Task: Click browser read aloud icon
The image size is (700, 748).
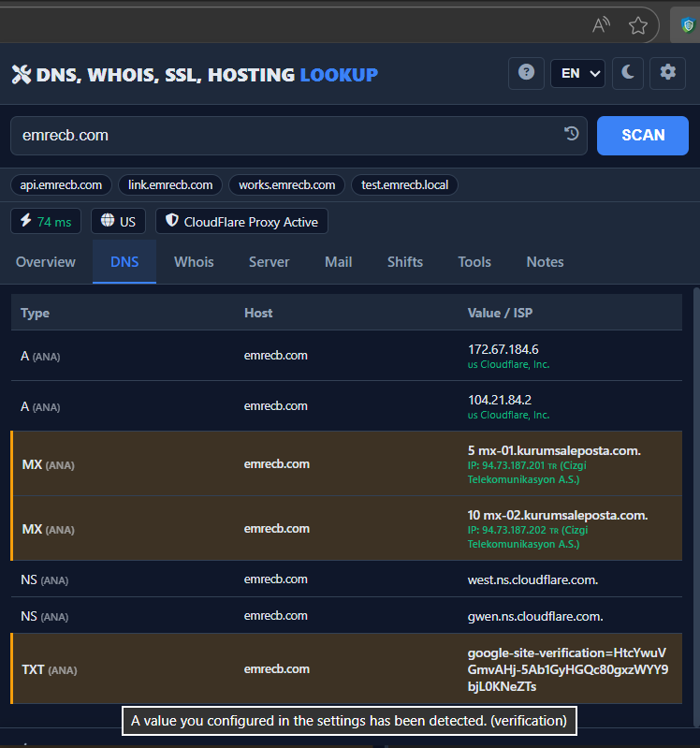Action: 602,25
